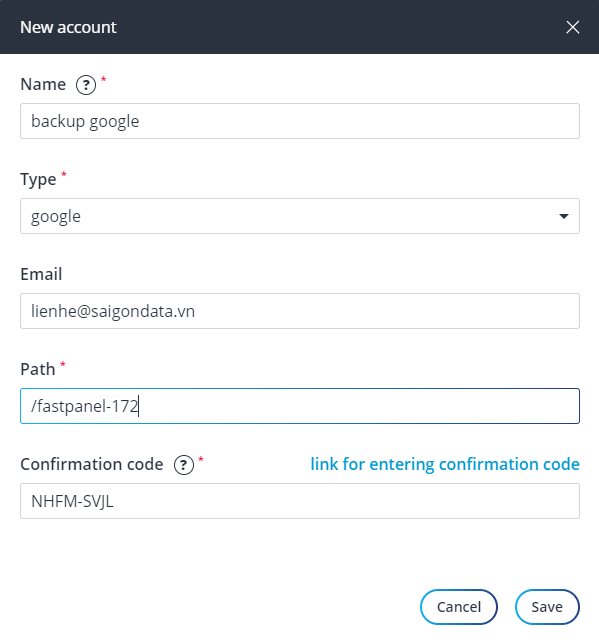This screenshot has height=644, width=599.
Task: Open the help icon next to Confirmation code
Action: pyautogui.click(x=184, y=465)
